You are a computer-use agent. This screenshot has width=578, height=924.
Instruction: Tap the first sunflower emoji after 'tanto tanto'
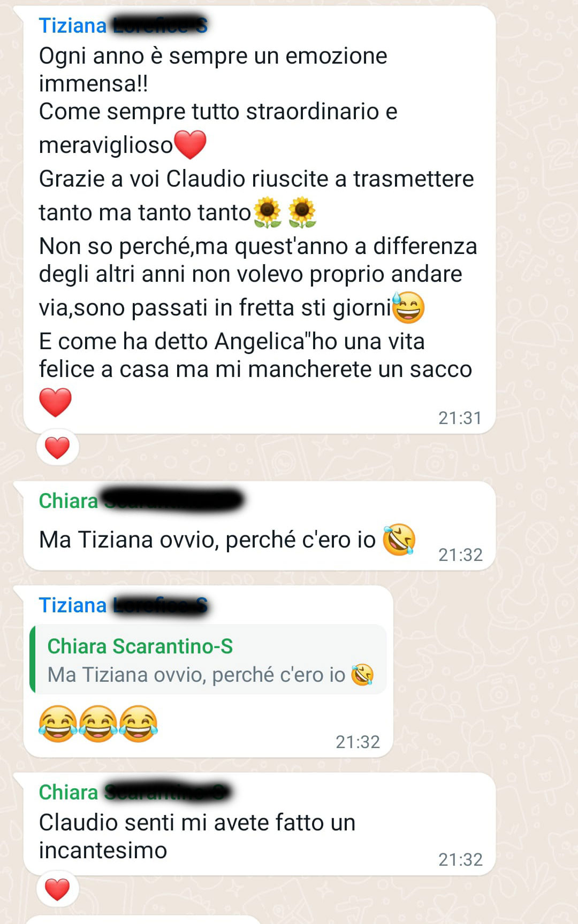pyautogui.click(x=268, y=212)
